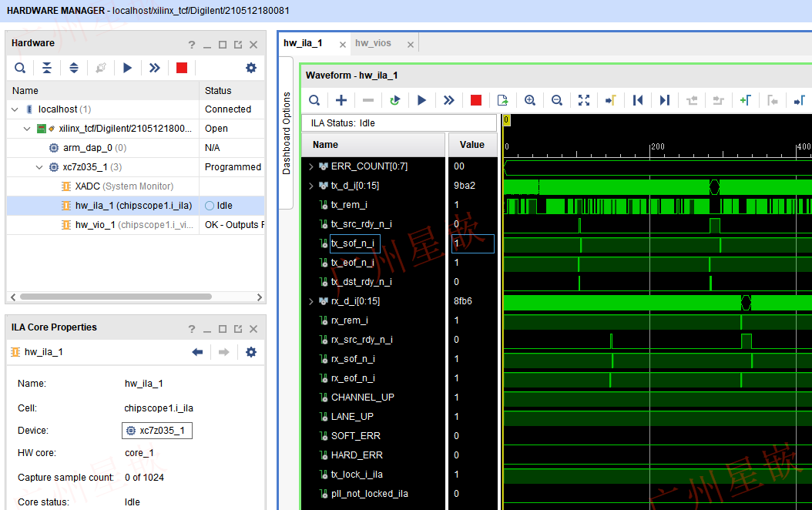This screenshot has height=510, width=812.
Task: Expand all items in Hardware panel
Action: (73, 68)
